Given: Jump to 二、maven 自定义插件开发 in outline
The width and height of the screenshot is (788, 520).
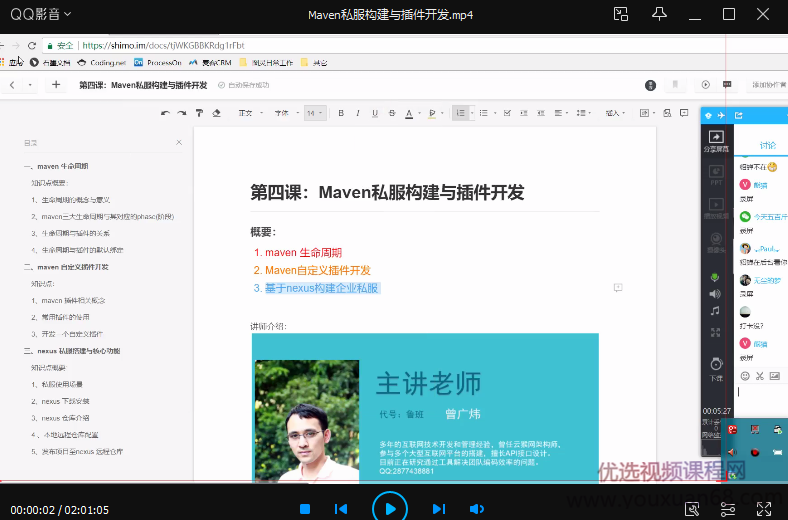Looking at the screenshot, I should [x=66, y=267].
